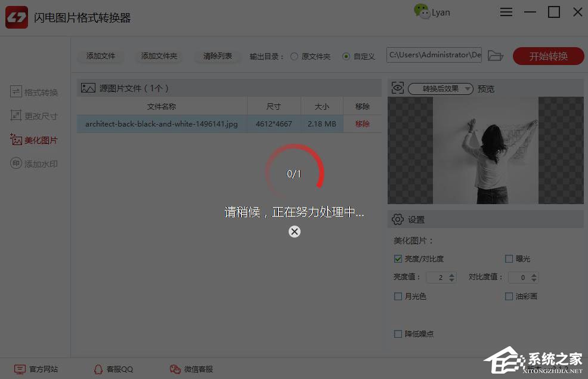The height and width of the screenshot is (379, 588).
Task: Enable the 曝光 checkbox
Action: point(509,258)
